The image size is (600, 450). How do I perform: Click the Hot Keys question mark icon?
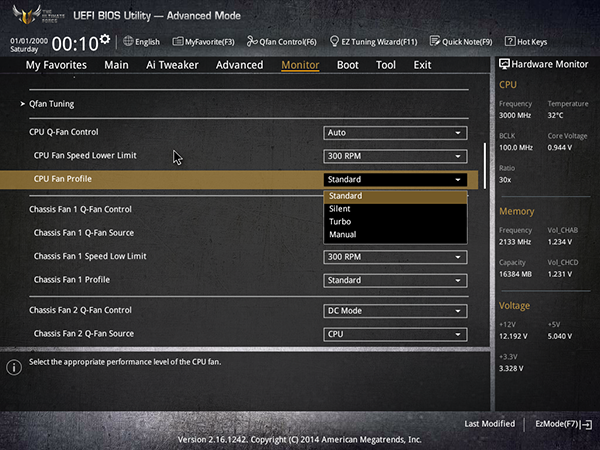pos(510,41)
